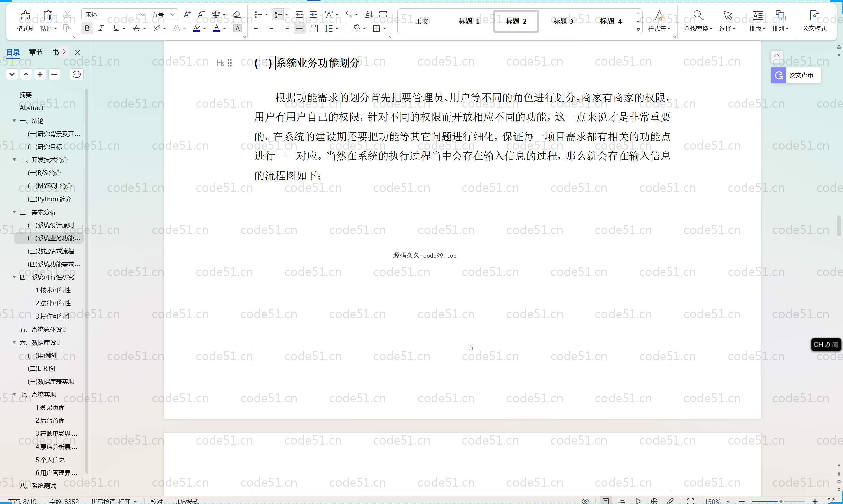The image size is (843, 504).
Task: Click the drag handle beside the heading
Action: pos(230,63)
